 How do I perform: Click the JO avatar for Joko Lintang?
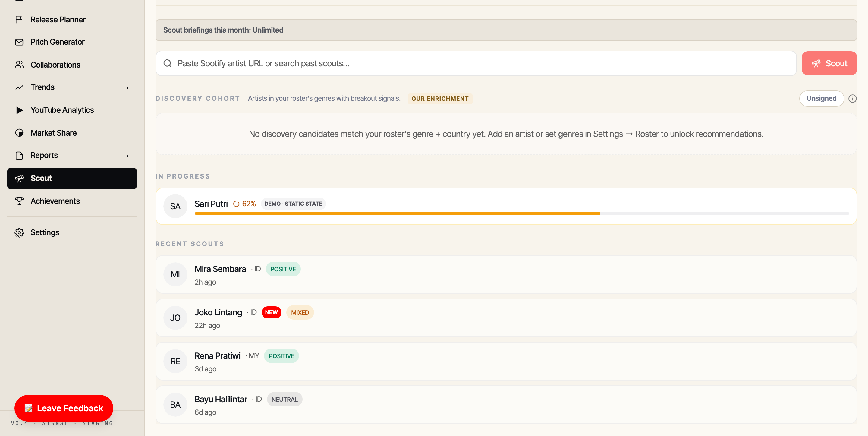click(175, 318)
